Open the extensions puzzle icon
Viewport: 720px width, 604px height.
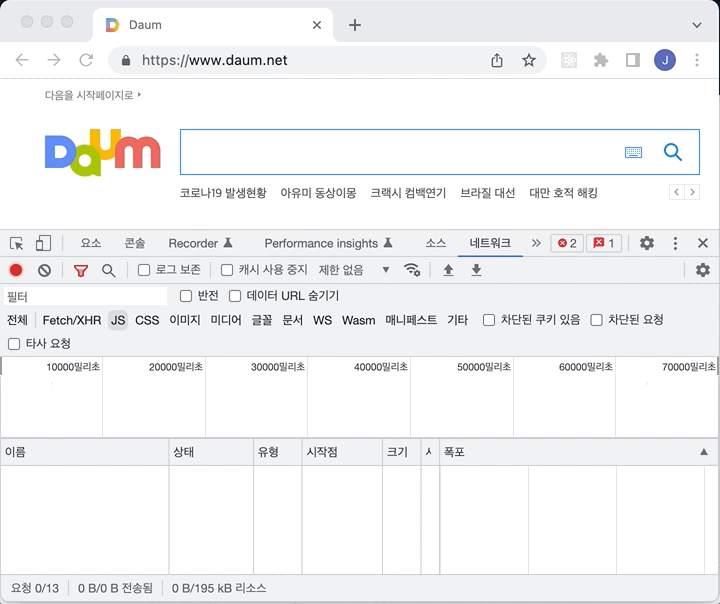pos(601,60)
